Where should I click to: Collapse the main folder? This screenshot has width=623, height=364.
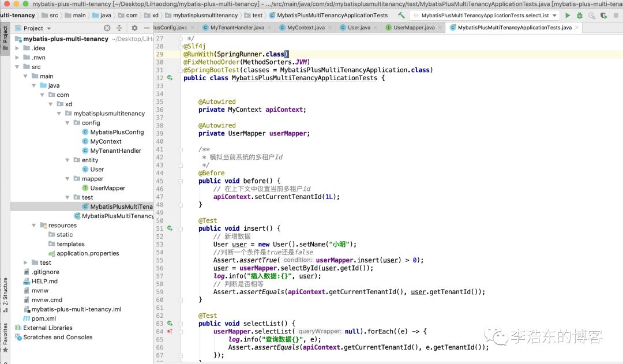point(25,76)
